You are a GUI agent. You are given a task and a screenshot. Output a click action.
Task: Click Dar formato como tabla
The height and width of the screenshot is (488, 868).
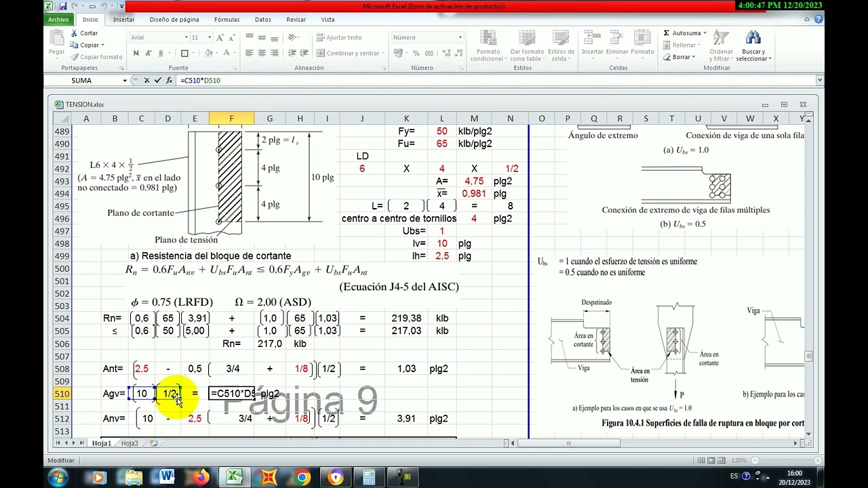pos(527,46)
